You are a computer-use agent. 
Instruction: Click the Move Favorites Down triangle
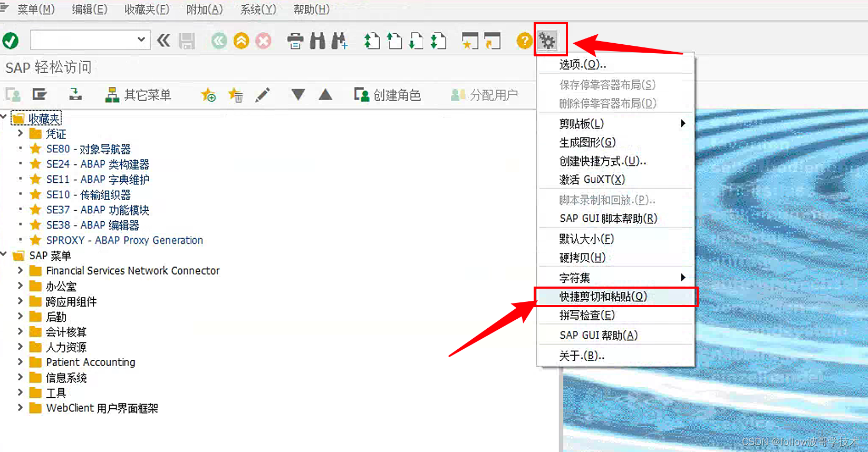tap(298, 95)
